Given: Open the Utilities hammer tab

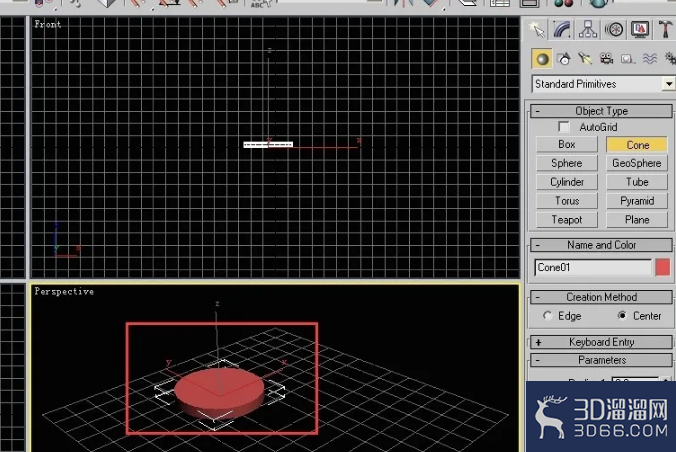Looking at the screenshot, I should point(666,30).
